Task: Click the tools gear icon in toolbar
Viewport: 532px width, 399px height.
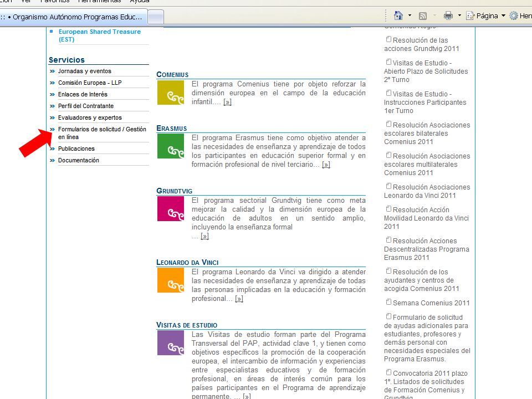Action: point(514,16)
